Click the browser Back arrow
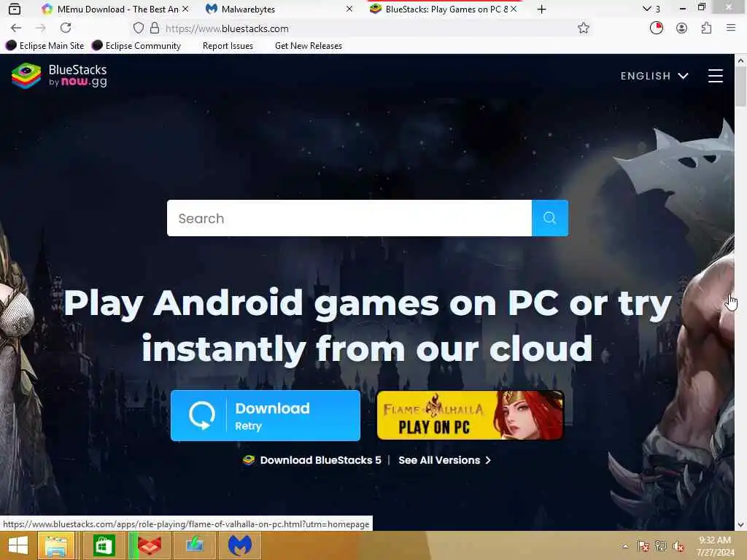 pyautogui.click(x=16, y=28)
